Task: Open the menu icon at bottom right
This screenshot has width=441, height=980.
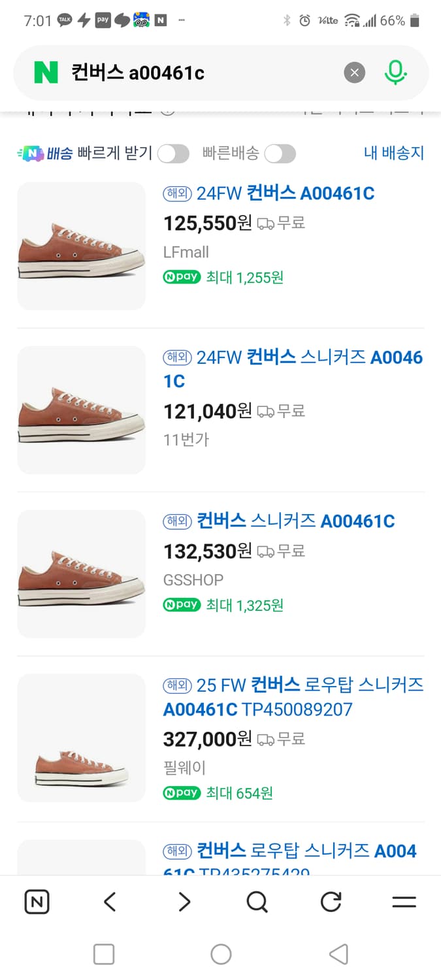Action: click(x=404, y=902)
